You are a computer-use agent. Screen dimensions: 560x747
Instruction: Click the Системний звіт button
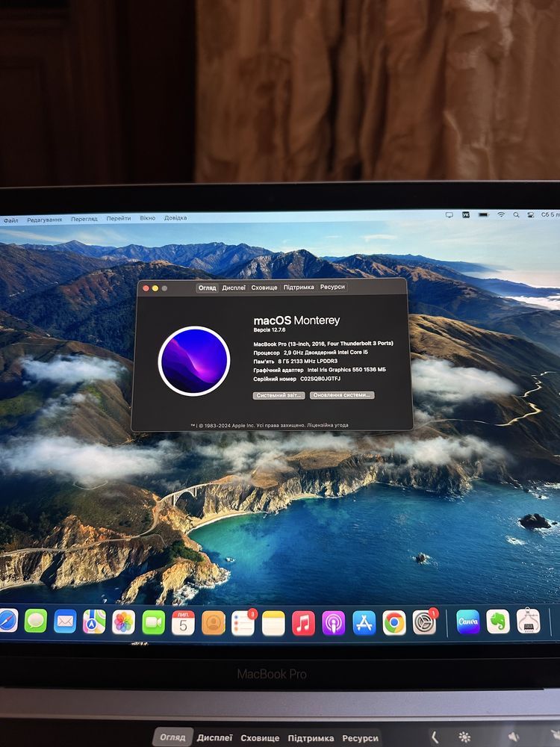coord(279,395)
